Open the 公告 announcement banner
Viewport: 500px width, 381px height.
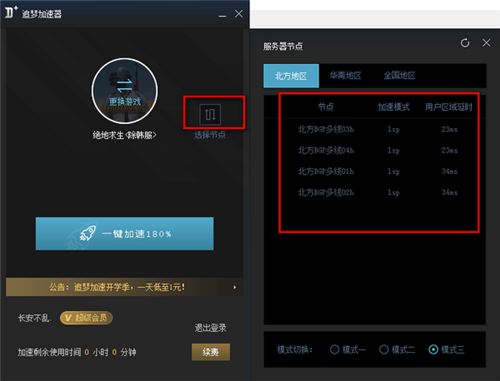point(125,287)
